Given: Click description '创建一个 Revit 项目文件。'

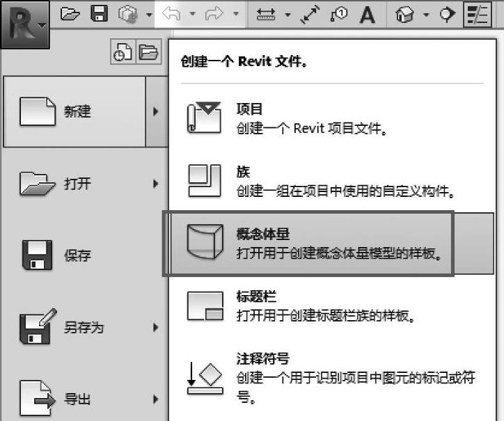Looking at the screenshot, I should pyautogui.click(x=311, y=128).
